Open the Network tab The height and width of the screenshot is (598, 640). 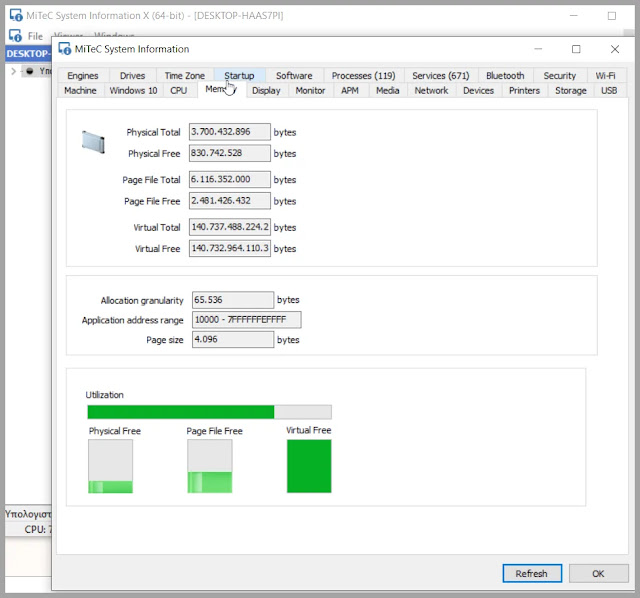pos(431,91)
